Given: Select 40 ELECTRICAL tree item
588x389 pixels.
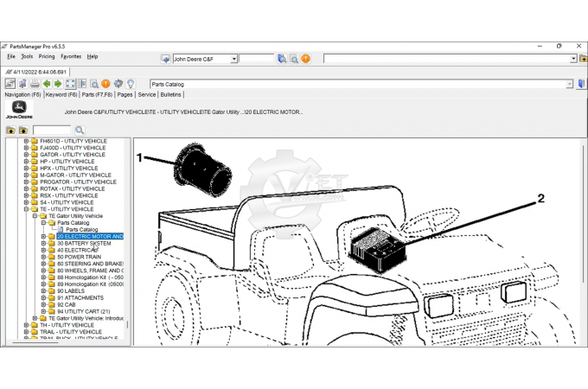Looking at the screenshot, I should pos(77,250).
